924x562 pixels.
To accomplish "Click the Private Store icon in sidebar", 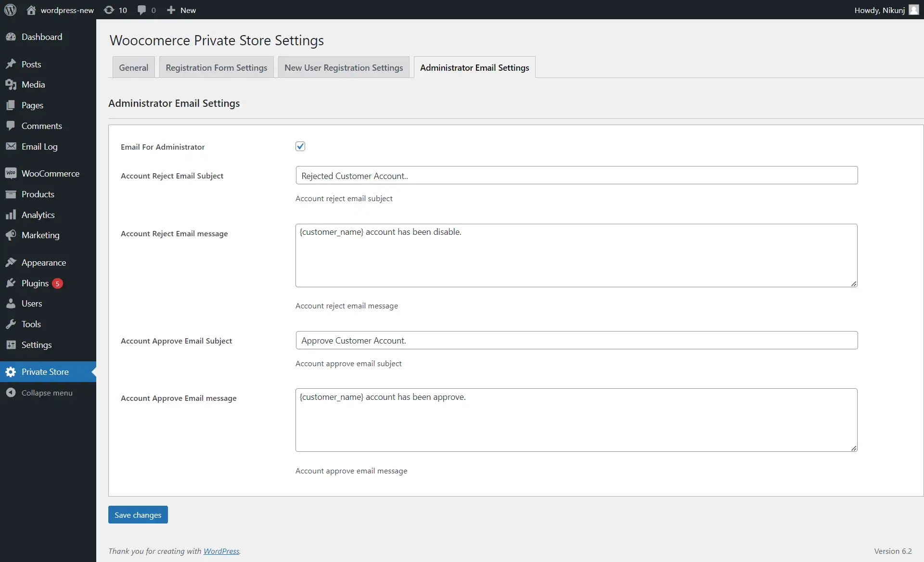I will click(11, 371).
